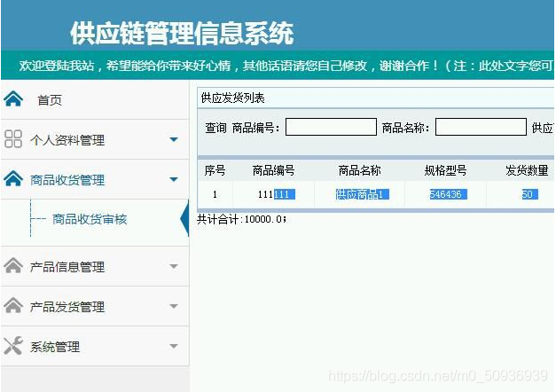Click the 商品编号 column header

[273, 170]
